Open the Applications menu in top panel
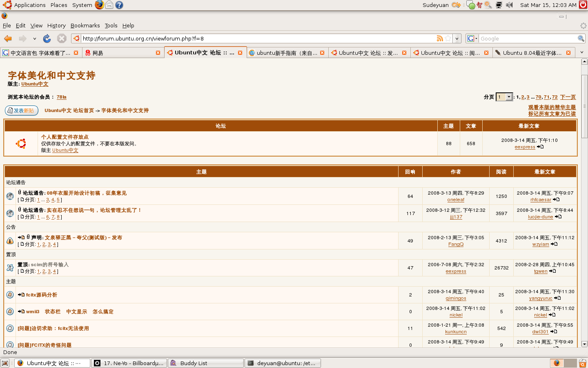588x368 pixels. click(30, 5)
